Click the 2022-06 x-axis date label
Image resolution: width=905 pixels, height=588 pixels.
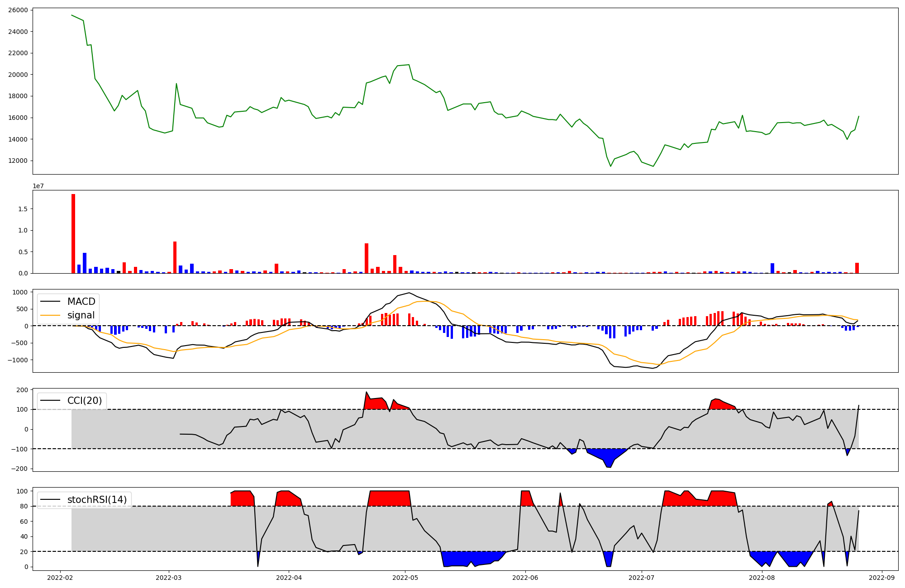click(x=525, y=577)
